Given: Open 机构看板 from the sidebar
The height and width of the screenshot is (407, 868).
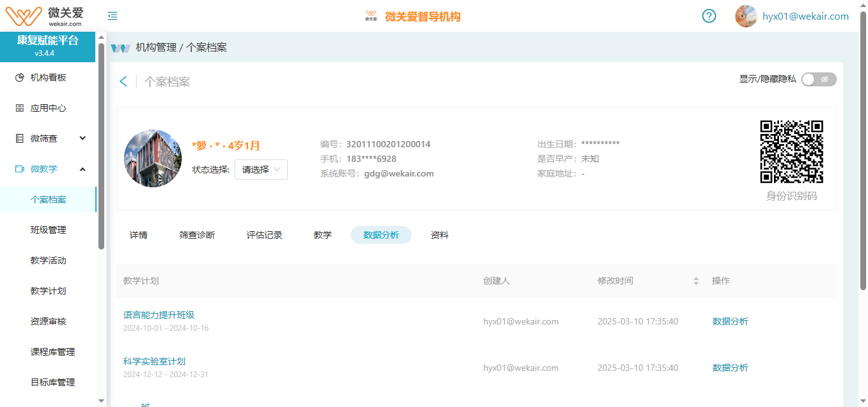Looking at the screenshot, I should (x=48, y=77).
